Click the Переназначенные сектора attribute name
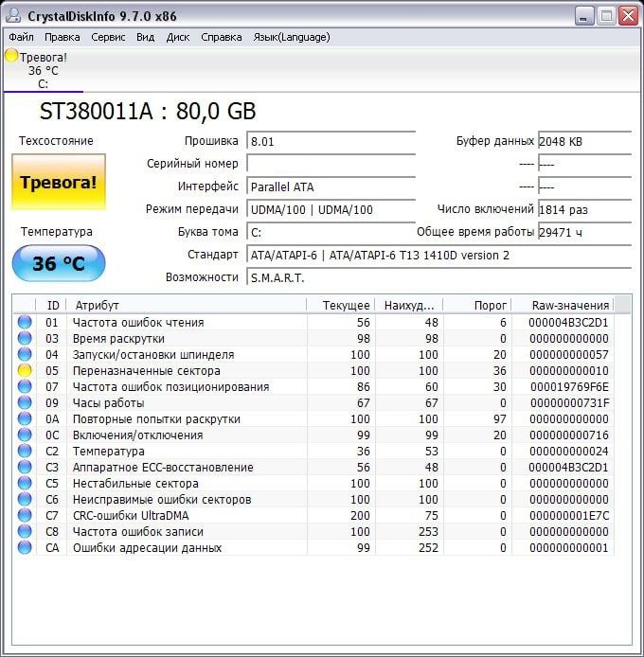 click(x=147, y=370)
